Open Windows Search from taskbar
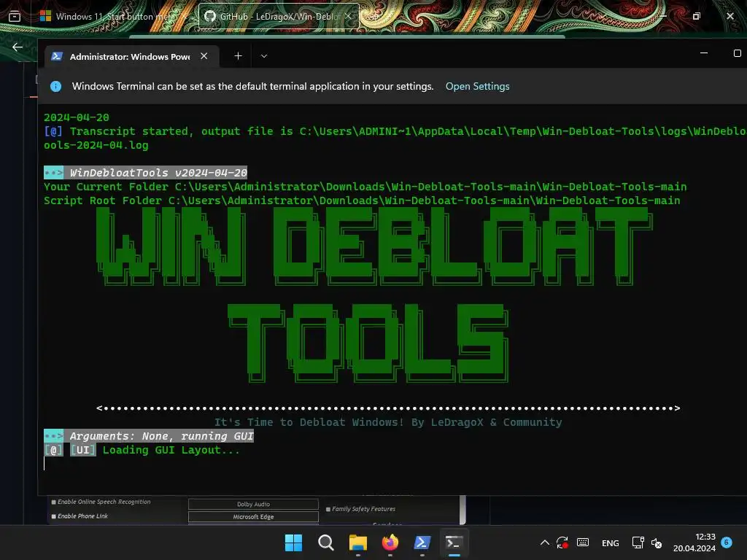 [x=326, y=542]
